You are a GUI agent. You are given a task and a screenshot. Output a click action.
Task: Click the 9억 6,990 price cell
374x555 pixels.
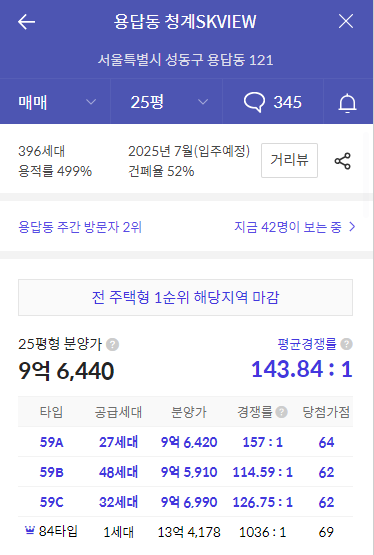coord(189,502)
